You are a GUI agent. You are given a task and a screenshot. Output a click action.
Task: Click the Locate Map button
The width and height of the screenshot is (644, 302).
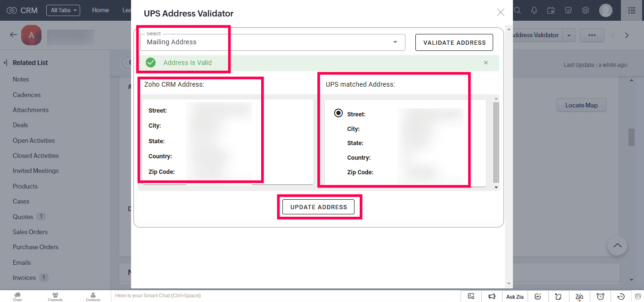tap(581, 105)
